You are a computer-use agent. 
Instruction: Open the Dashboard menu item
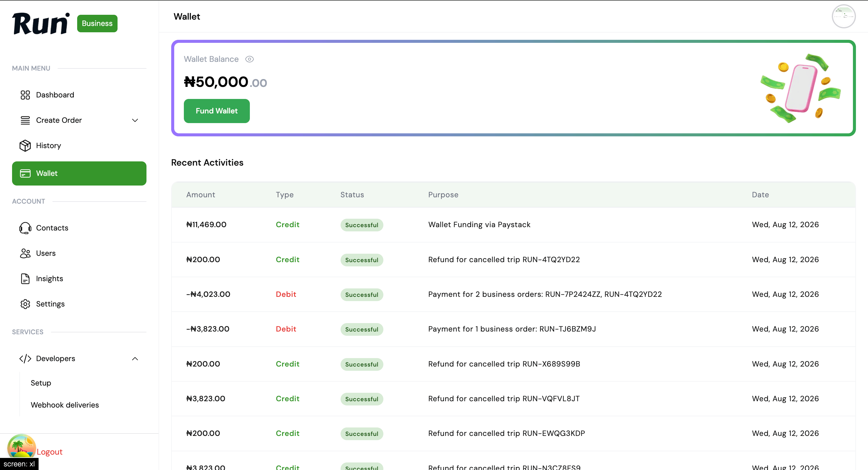pyautogui.click(x=79, y=95)
